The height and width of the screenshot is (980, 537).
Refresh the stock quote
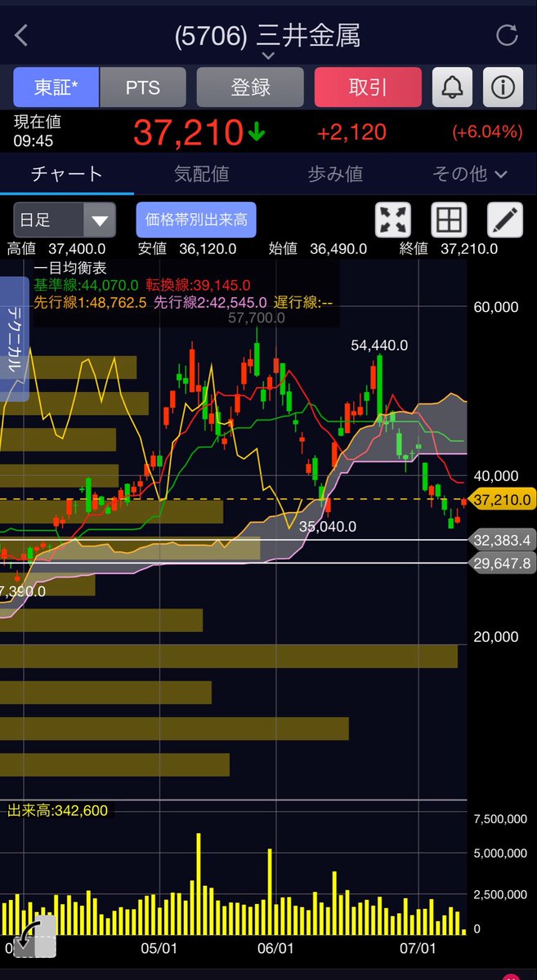[x=507, y=35]
